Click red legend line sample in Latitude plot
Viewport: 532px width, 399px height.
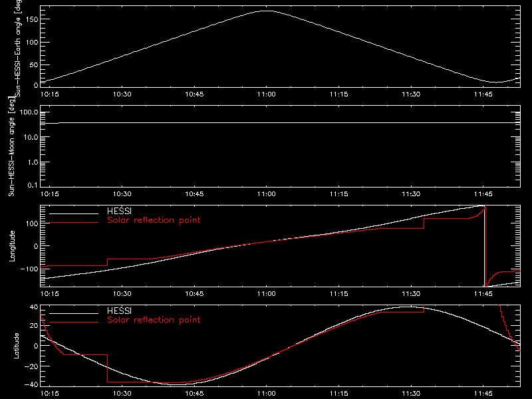click(74, 322)
